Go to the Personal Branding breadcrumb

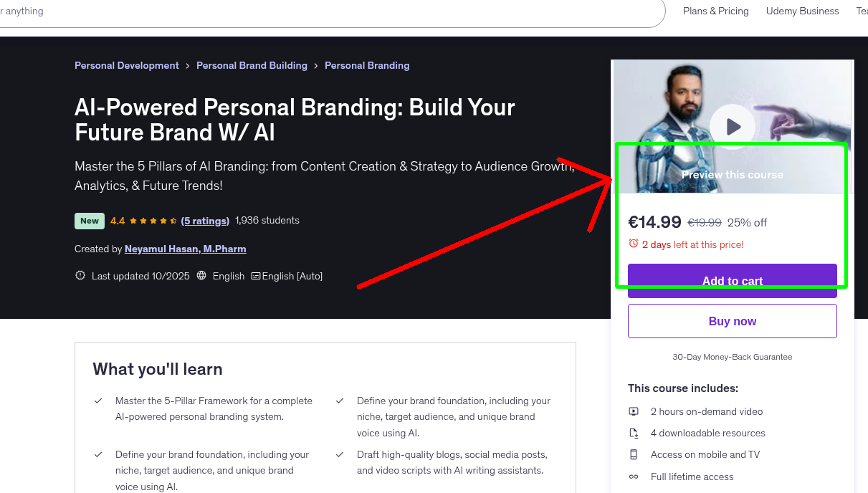[367, 65]
